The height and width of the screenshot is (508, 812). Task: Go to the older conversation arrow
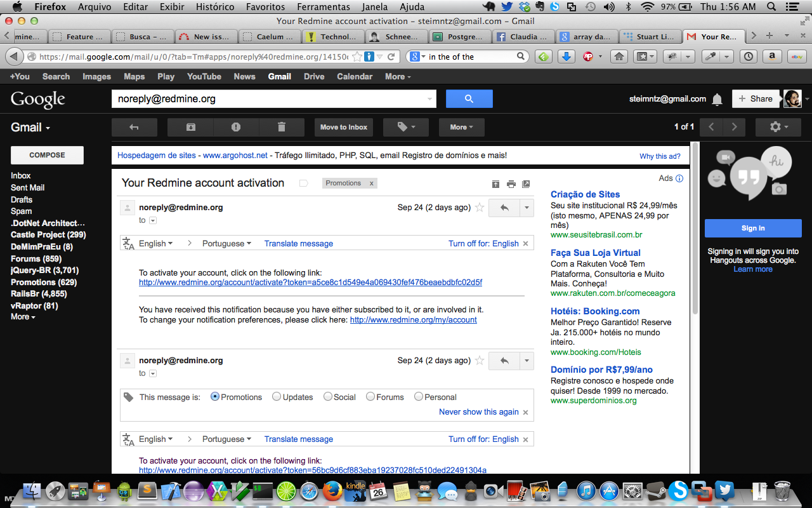tap(734, 127)
